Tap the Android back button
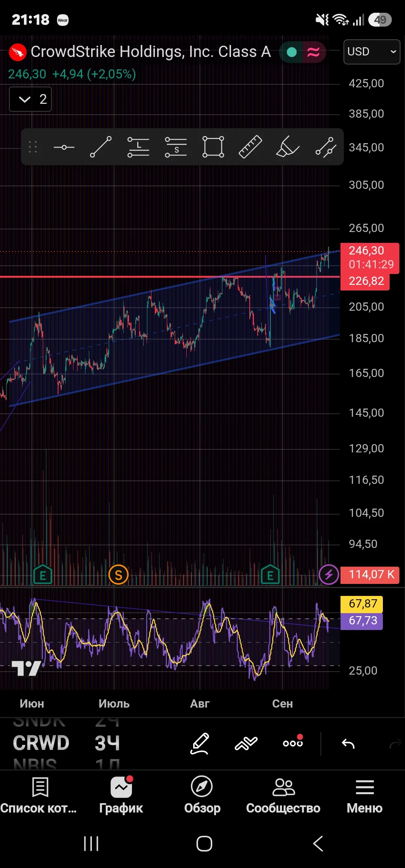Screen dimensions: 405x868 tap(318, 844)
